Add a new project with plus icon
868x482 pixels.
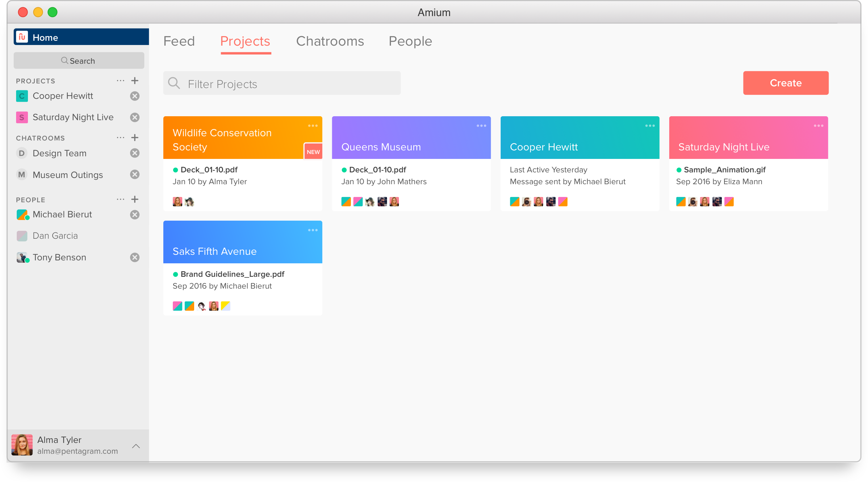pos(135,80)
